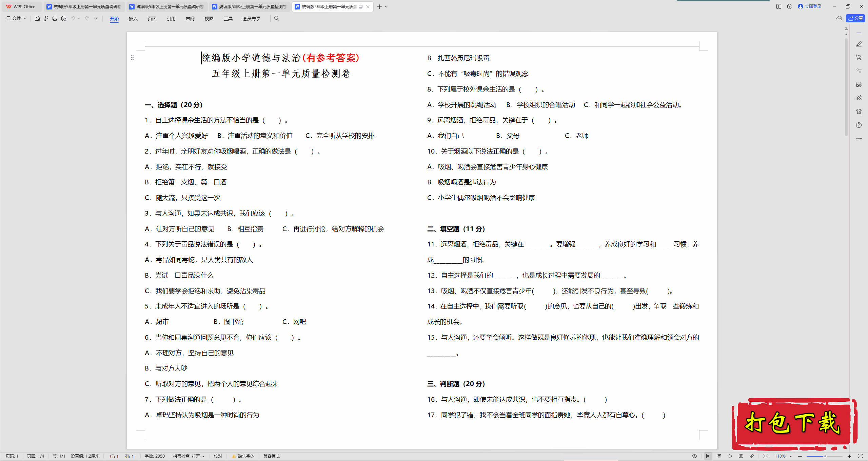Click the zoom slider handle
The height and width of the screenshot is (461, 868).
pyautogui.click(x=825, y=456)
